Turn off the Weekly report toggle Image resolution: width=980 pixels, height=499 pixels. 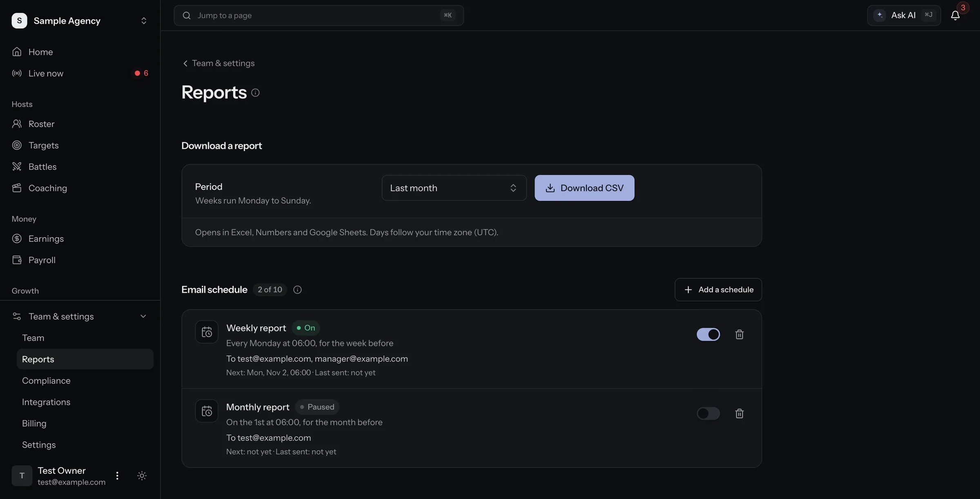708,334
